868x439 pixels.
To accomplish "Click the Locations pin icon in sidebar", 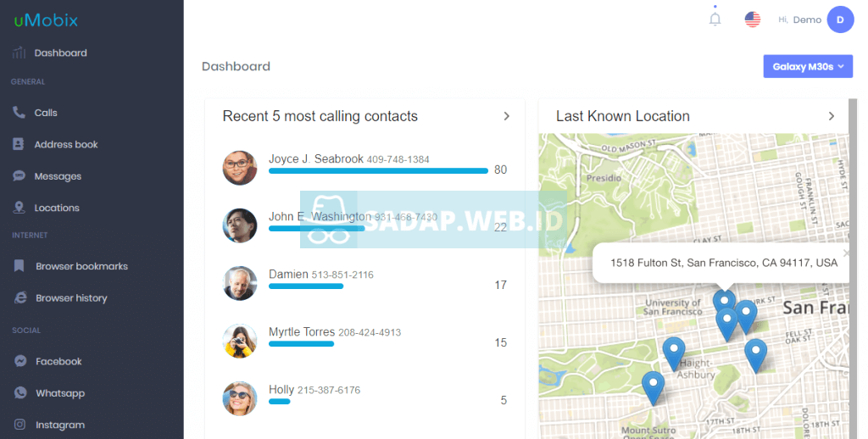I will click(19, 208).
